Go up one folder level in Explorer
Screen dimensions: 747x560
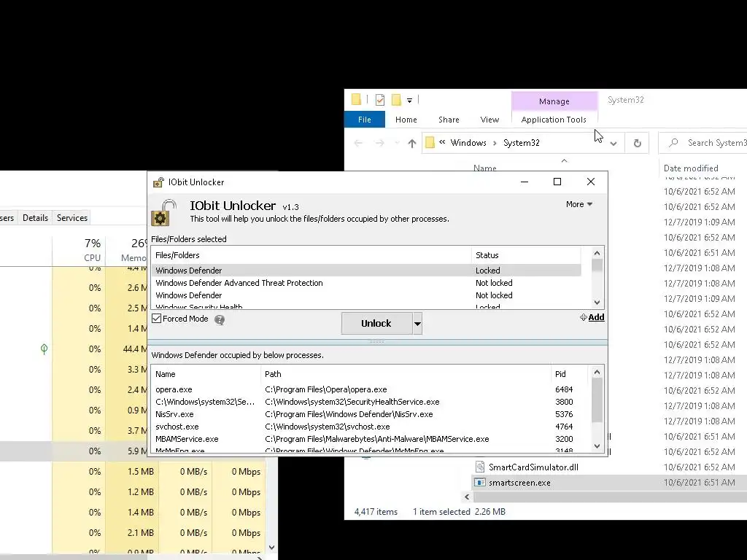(x=412, y=143)
